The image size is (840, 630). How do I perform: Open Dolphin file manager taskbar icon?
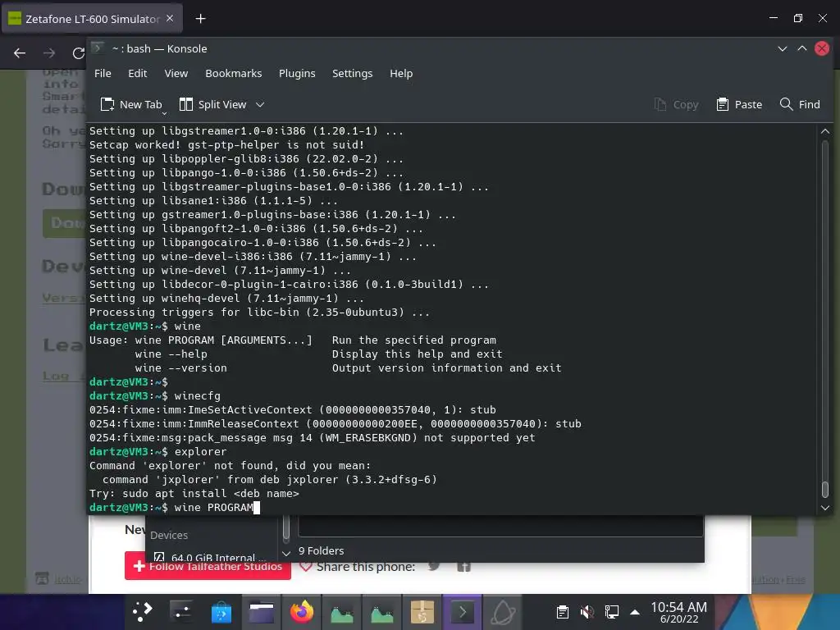tap(262, 612)
